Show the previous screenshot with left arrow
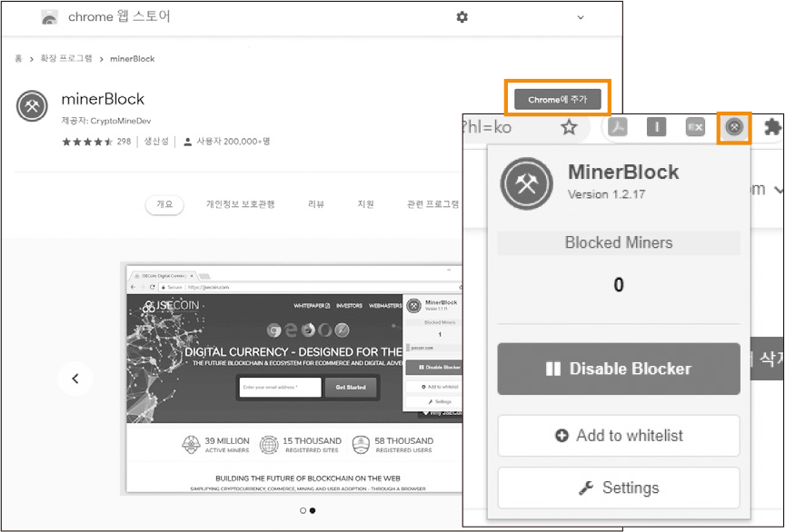 click(75, 379)
